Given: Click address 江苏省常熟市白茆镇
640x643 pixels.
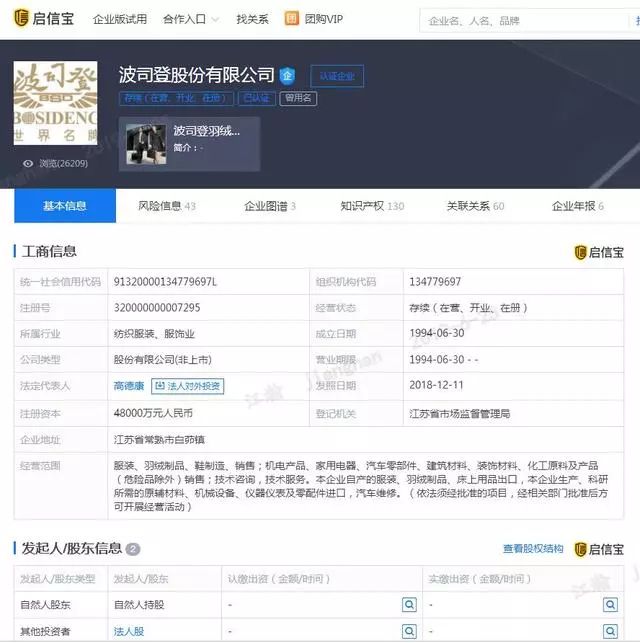Looking at the screenshot, I should coord(159,440).
